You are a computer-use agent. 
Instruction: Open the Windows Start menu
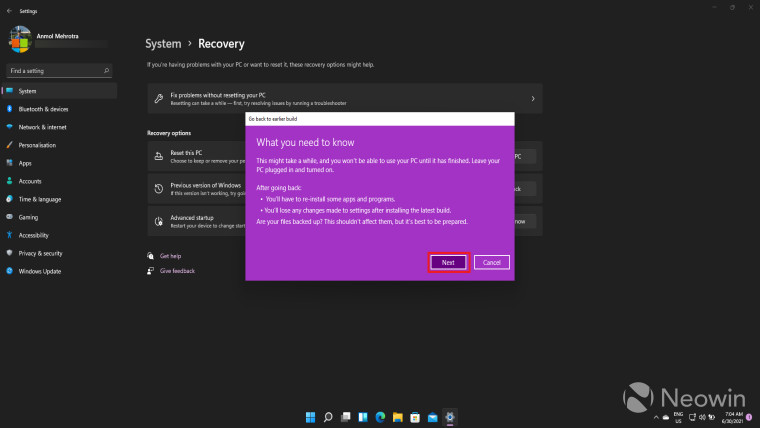point(310,417)
